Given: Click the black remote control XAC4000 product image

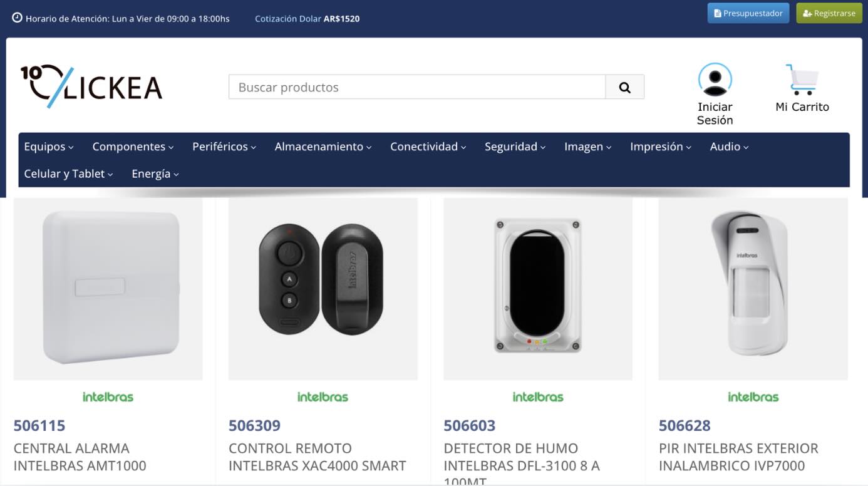Looking at the screenshot, I should click(323, 289).
